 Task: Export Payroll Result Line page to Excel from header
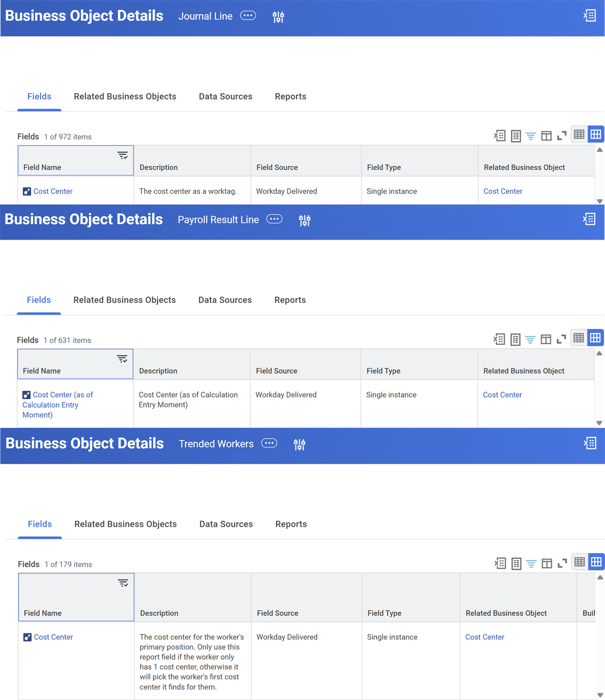(589, 219)
